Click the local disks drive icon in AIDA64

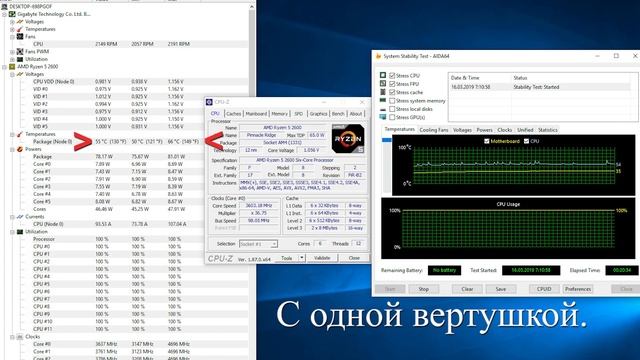pyautogui.click(x=383, y=109)
